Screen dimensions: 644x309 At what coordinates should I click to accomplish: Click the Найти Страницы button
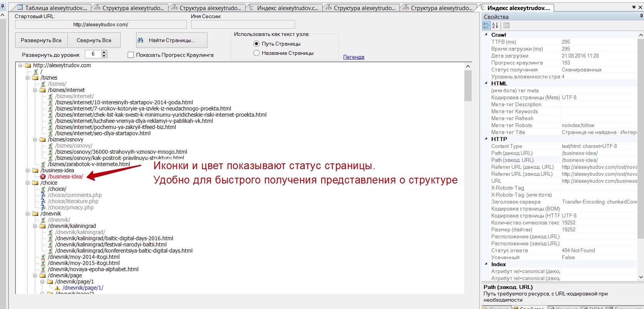click(x=172, y=40)
